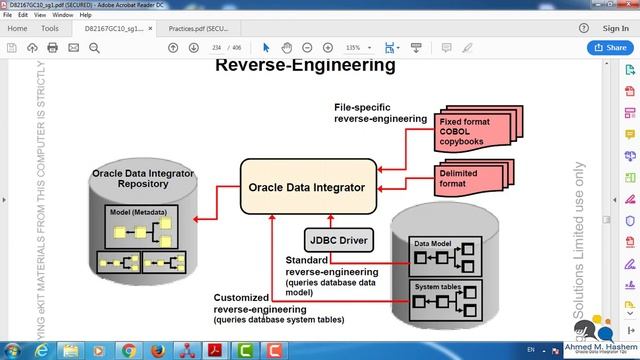The height and width of the screenshot is (360, 640).
Task: Expand the zoom level dropdown
Action: click(369, 48)
